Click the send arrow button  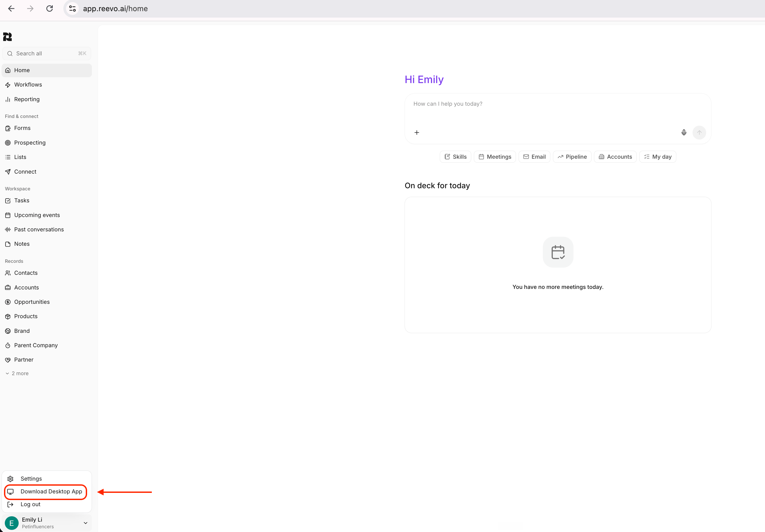click(699, 133)
